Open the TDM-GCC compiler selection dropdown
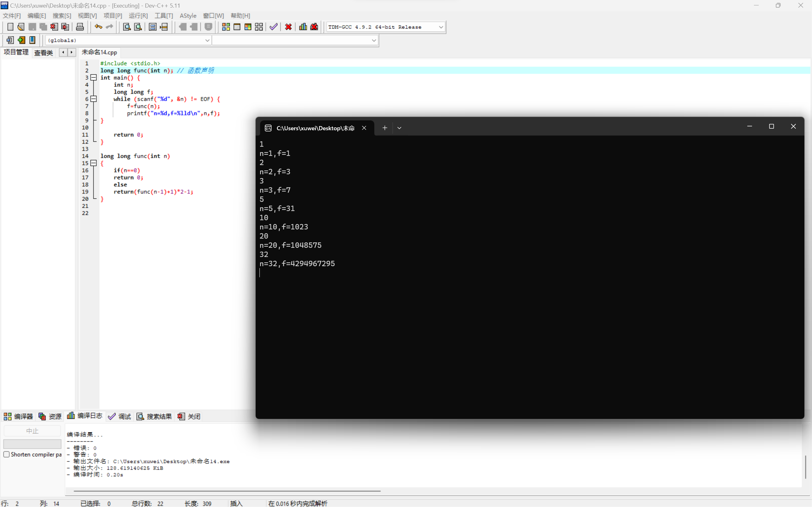Screen dimensions: 812x507 tap(441, 27)
